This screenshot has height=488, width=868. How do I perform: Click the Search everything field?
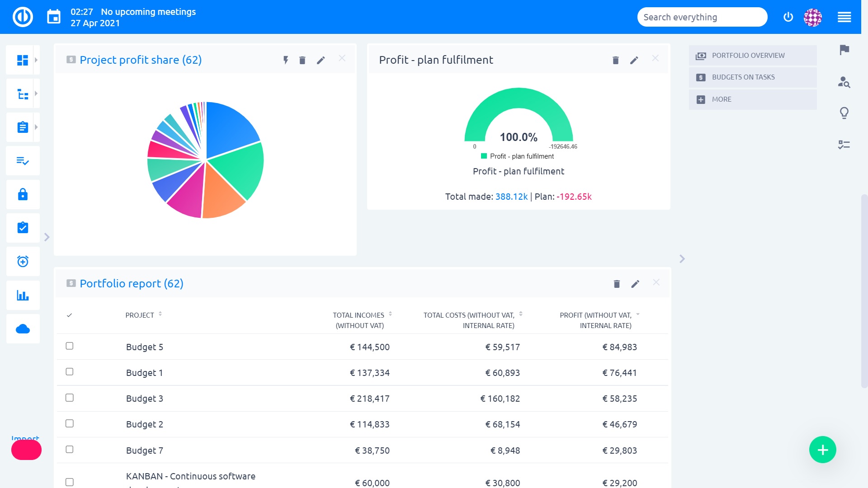pyautogui.click(x=702, y=17)
